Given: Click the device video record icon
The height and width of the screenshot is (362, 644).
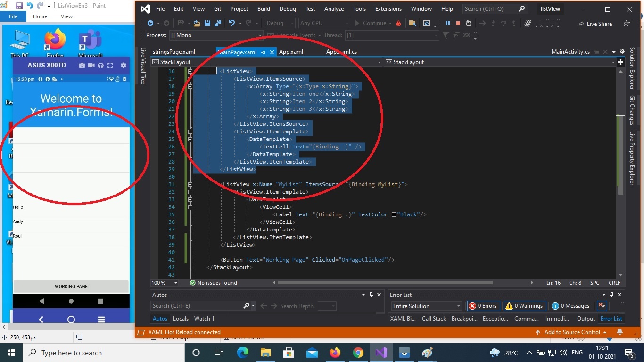Looking at the screenshot, I should (x=91, y=66).
